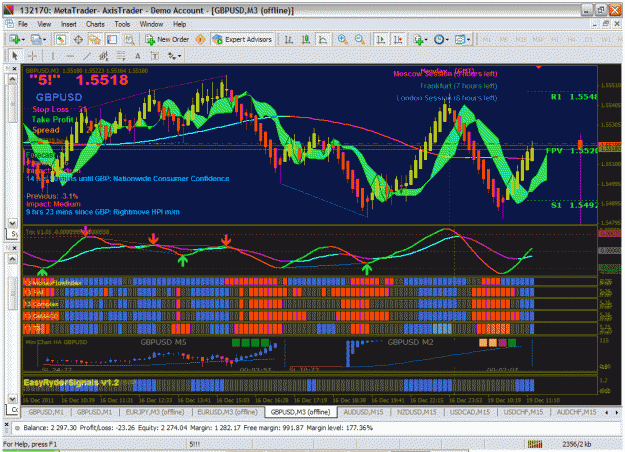Open the Templates icon
The height and width of the screenshot is (452, 625).
pyautogui.click(x=460, y=39)
